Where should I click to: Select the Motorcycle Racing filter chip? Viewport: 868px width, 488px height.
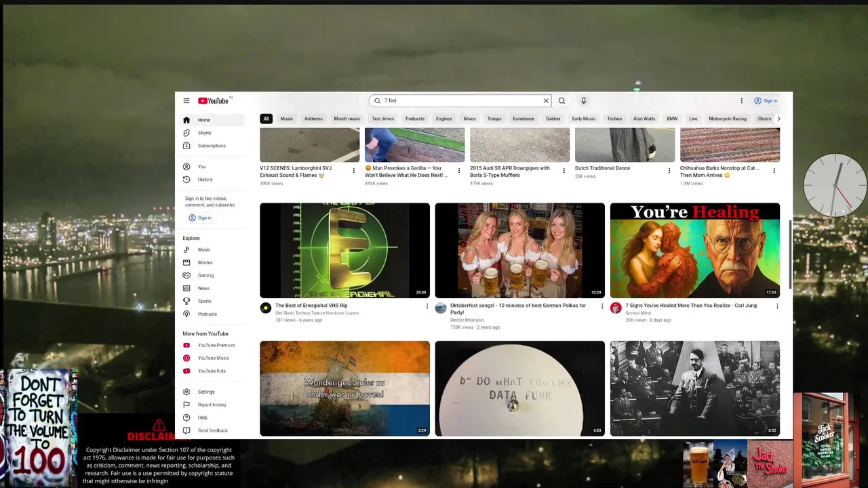click(x=728, y=119)
